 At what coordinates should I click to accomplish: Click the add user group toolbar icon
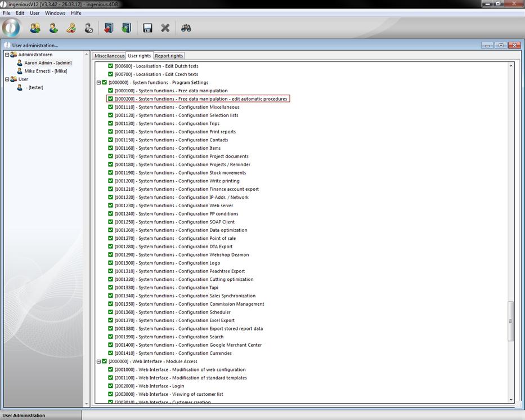tap(35, 28)
